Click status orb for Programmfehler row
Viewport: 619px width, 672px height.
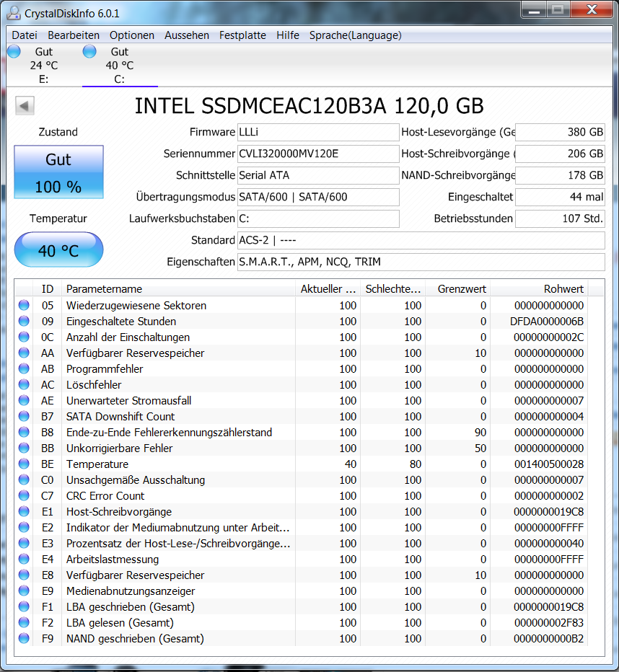[24, 368]
